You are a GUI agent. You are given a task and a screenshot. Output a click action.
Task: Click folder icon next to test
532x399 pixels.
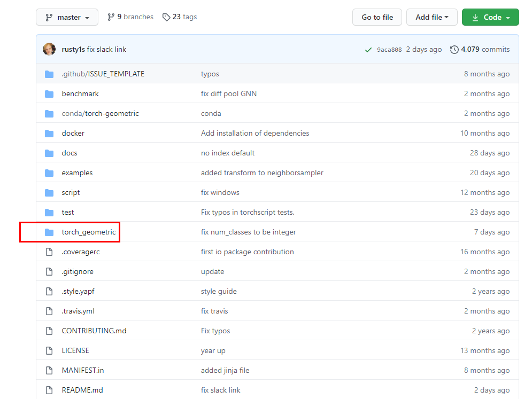49,213
